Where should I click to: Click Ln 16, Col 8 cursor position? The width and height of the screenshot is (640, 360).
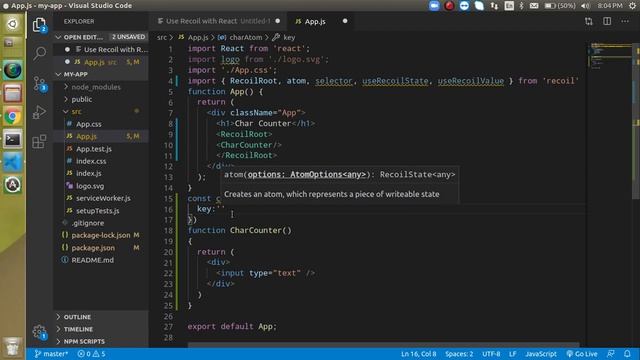[x=418, y=353]
